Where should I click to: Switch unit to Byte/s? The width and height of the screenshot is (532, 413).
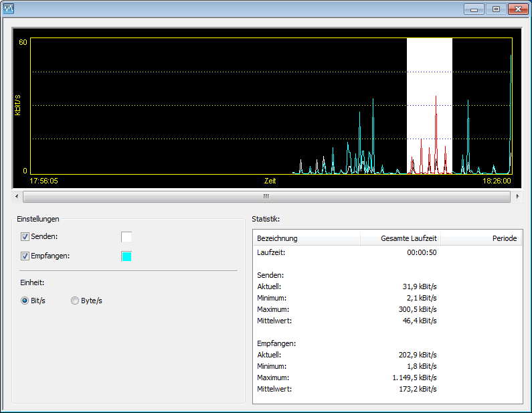pos(75,301)
